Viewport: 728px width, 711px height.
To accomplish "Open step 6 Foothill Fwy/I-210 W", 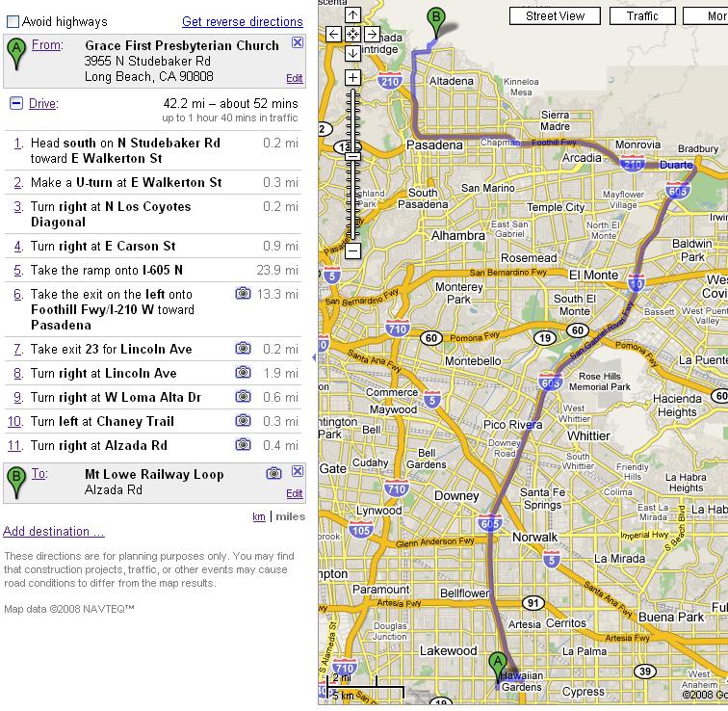I will coord(153,309).
